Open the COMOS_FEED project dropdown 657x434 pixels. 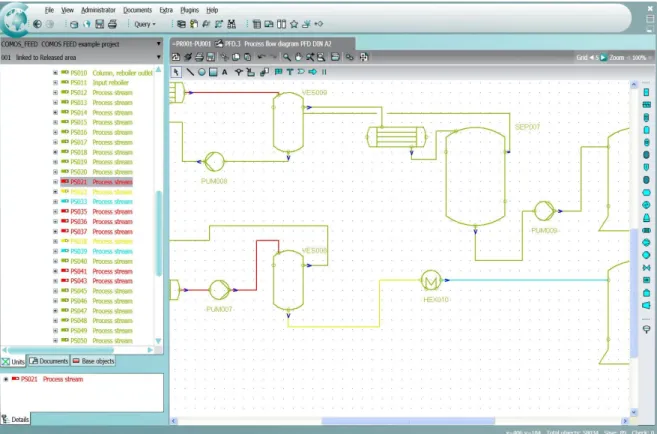pos(158,44)
